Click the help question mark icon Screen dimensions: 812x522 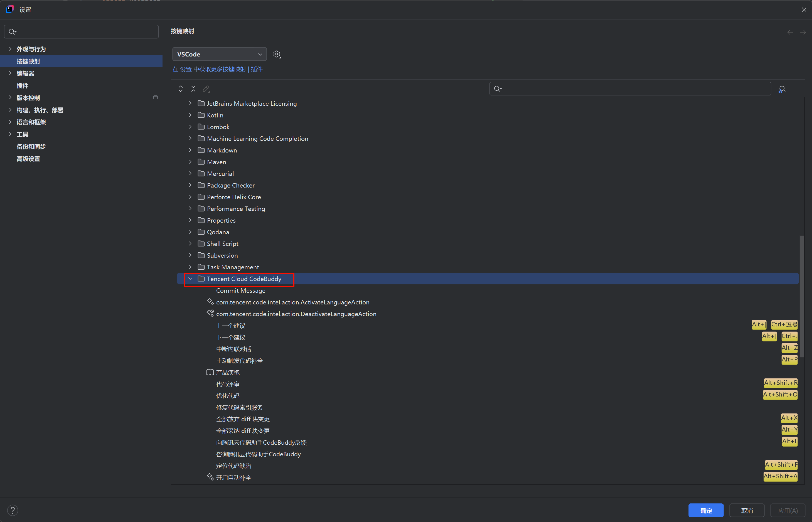click(x=13, y=510)
